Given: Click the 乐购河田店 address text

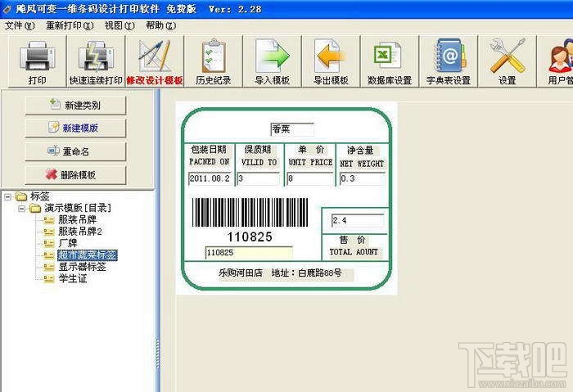Looking at the screenshot, I should pos(280,273).
